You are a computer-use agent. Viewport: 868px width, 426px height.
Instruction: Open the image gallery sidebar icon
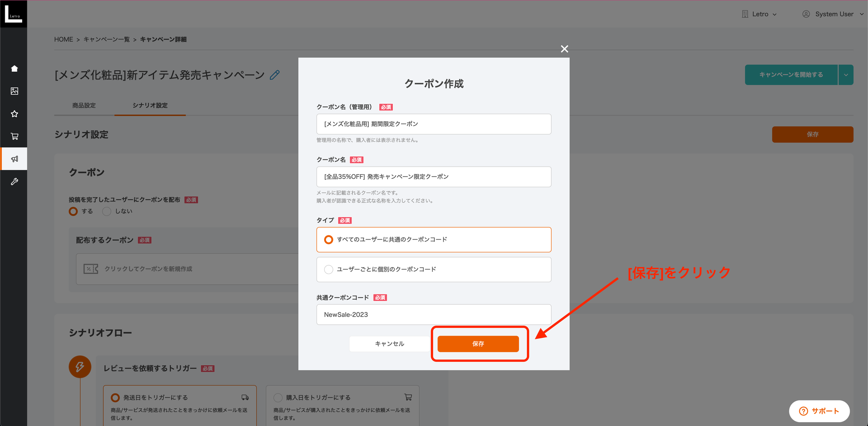coord(14,91)
